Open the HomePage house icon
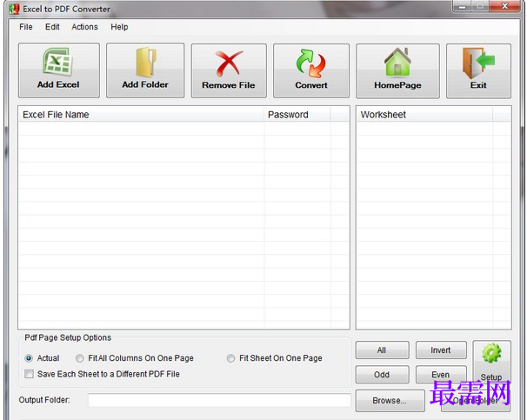This screenshot has width=527, height=420. (x=397, y=62)
